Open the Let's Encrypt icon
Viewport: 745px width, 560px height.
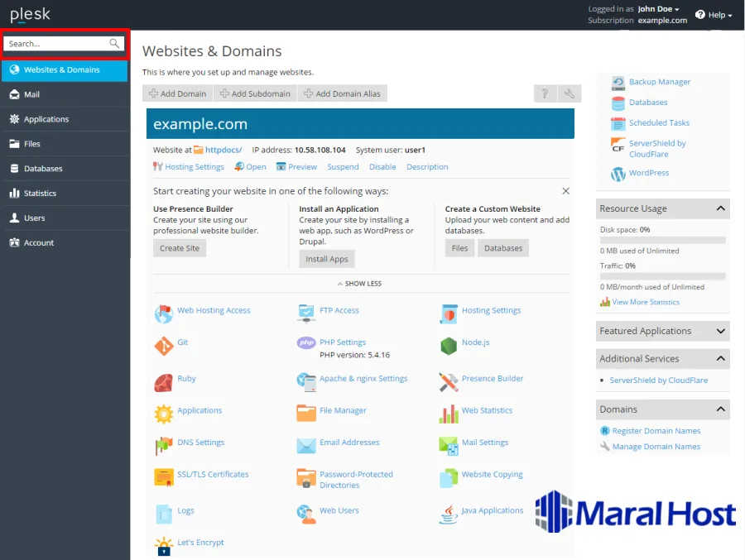164,545
